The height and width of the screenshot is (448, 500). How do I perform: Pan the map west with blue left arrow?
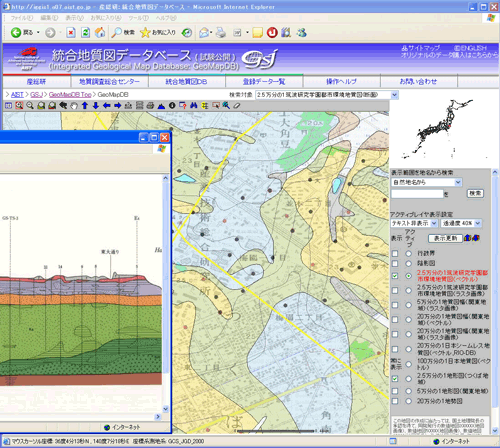107,106
